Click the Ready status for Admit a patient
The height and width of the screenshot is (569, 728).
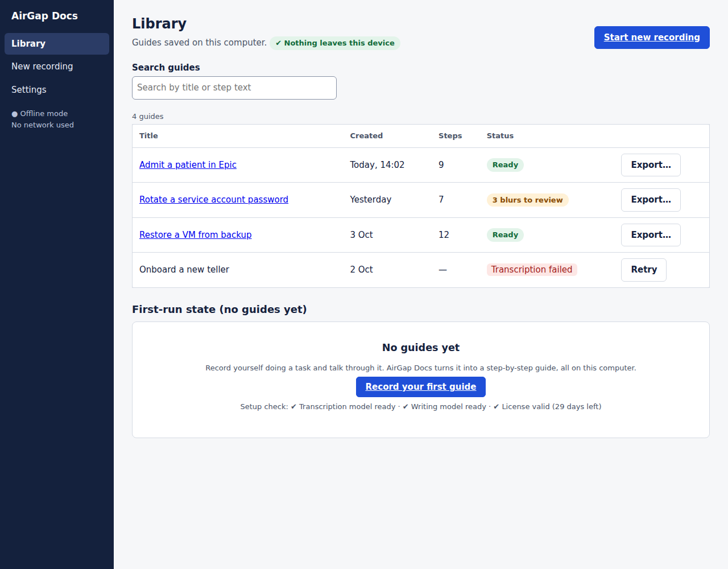pos(505,165)
